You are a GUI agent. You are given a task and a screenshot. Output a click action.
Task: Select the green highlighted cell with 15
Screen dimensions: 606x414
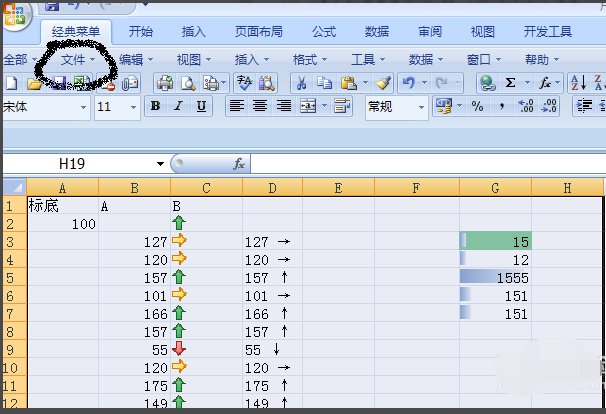495,241
